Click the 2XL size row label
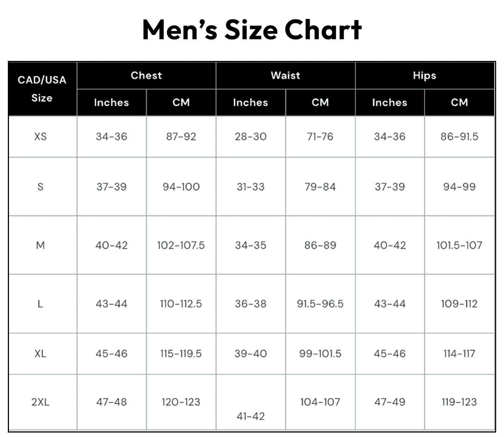 [x=40, y=402]
